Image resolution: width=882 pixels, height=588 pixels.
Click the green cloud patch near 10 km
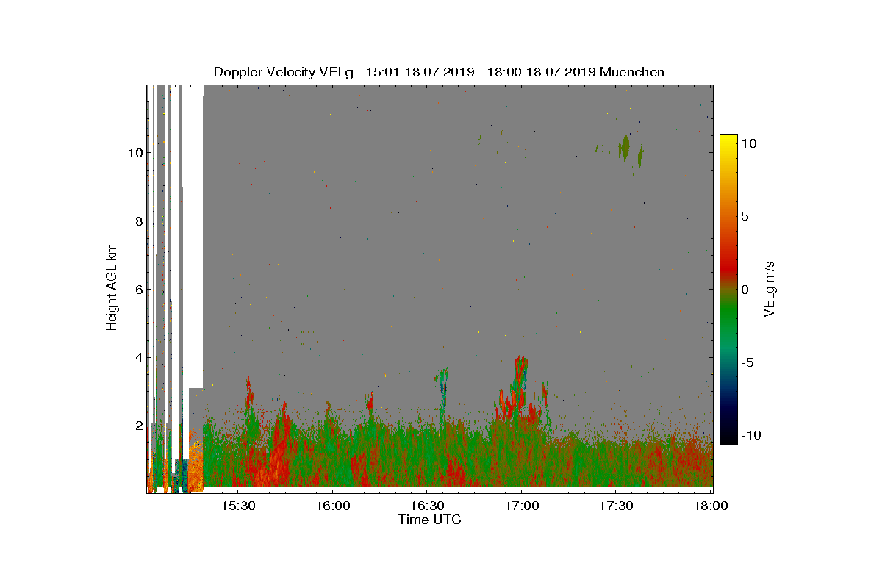(625, 146)
